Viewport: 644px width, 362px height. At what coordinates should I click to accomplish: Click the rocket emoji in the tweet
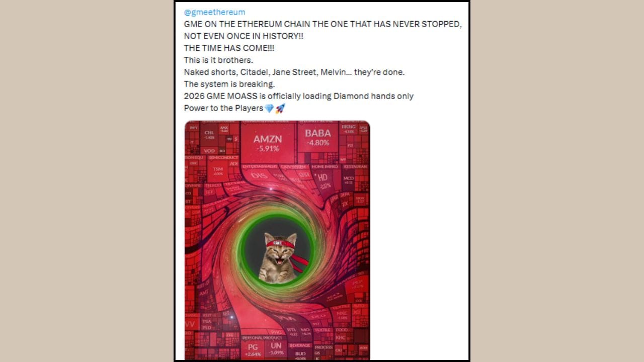click(x=280, y=108)
